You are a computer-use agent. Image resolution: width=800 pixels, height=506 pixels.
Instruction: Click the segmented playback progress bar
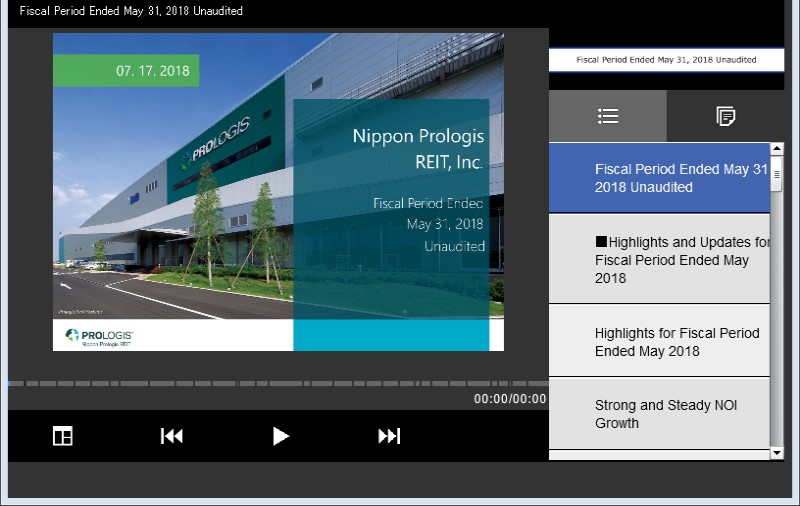(279, 383)
